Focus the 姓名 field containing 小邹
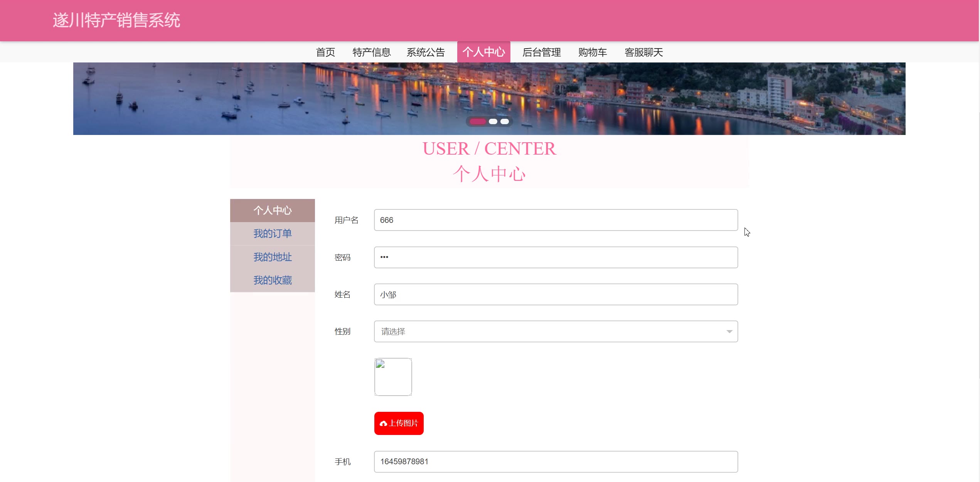Viewport: 980px width, 482px height. [x=556, y=295]
